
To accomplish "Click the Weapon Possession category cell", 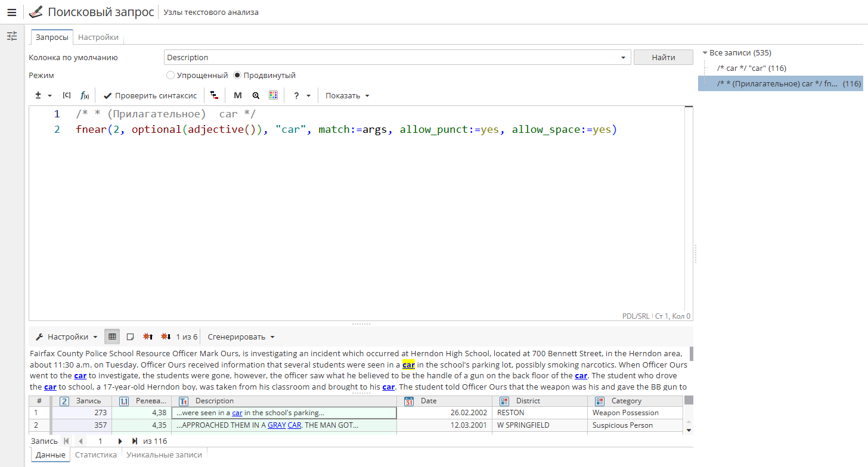I will tap(635, 413).
